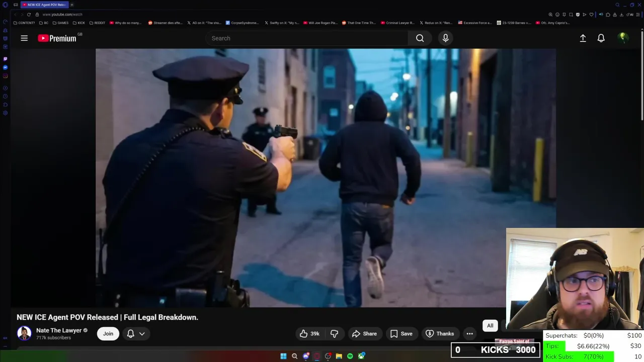
Task: Click the zoom magnifier icon in address bar
Action: point(550,15)
